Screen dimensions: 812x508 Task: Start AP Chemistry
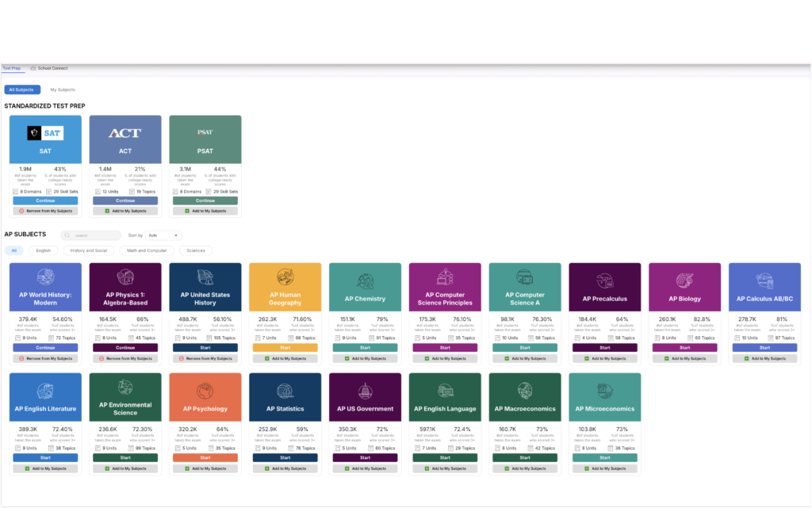tap(365, 348)
